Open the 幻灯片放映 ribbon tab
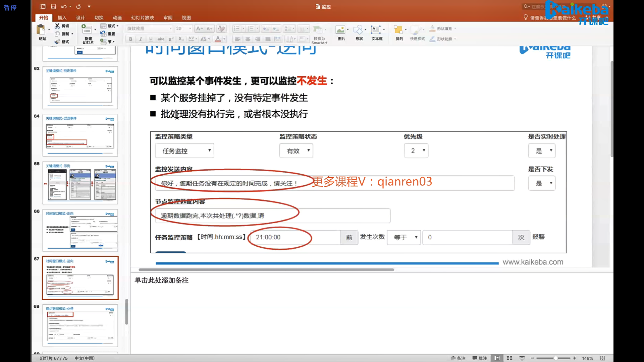The width and height of the screenshot is (644, 362). 142,17
